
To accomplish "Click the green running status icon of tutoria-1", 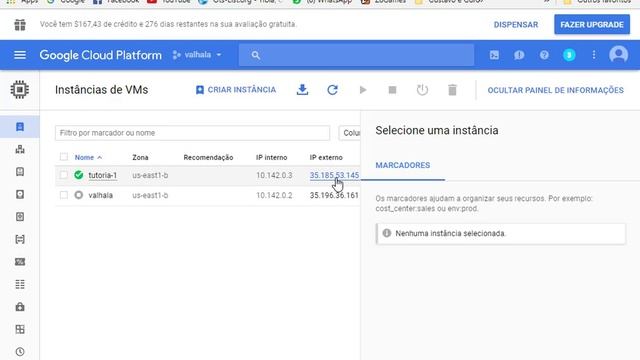I will [x=78, y=175].
